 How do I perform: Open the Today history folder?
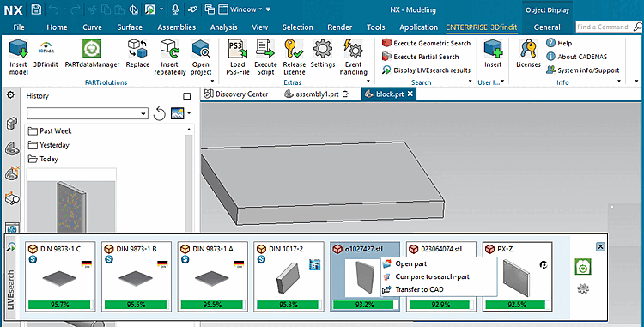pos(43,159)
